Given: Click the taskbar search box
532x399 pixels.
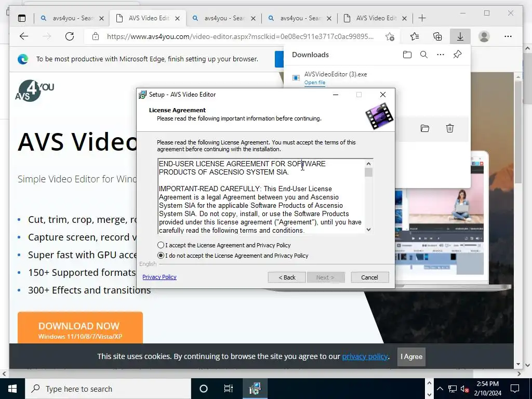Looking at the screenshot, I should point(108,389).
